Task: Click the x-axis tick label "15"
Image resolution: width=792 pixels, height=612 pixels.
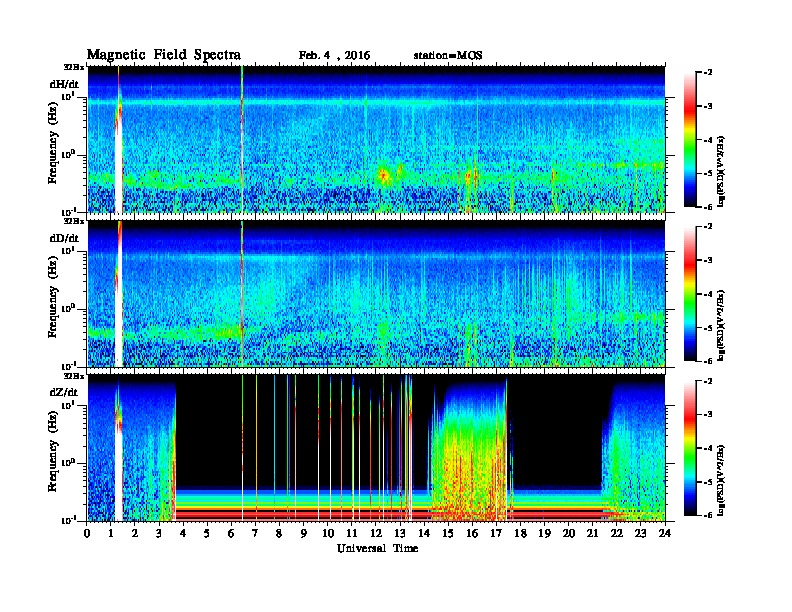Action: click(x=448, y=533)
